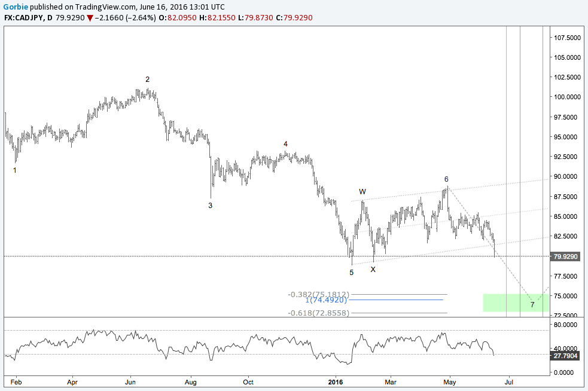Select wave label 4 on chart
This screenshot has width=588, height=391.
coord(285,144)
